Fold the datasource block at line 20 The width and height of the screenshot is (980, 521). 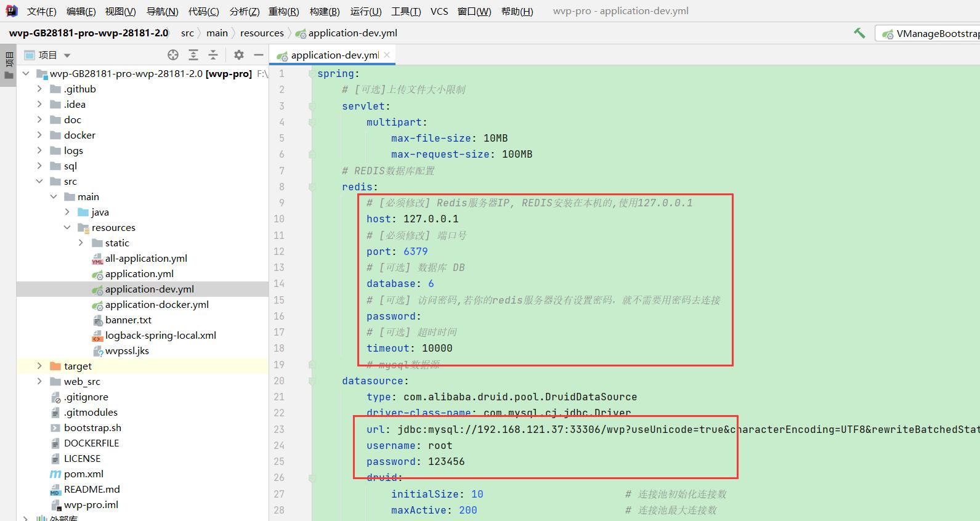tap(312, 381)
